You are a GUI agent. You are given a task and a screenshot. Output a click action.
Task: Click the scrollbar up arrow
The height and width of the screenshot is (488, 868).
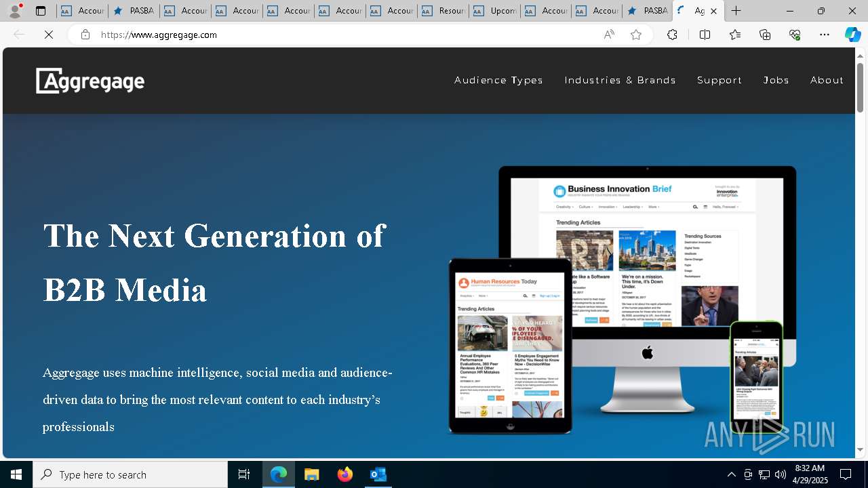pos(861,55)
